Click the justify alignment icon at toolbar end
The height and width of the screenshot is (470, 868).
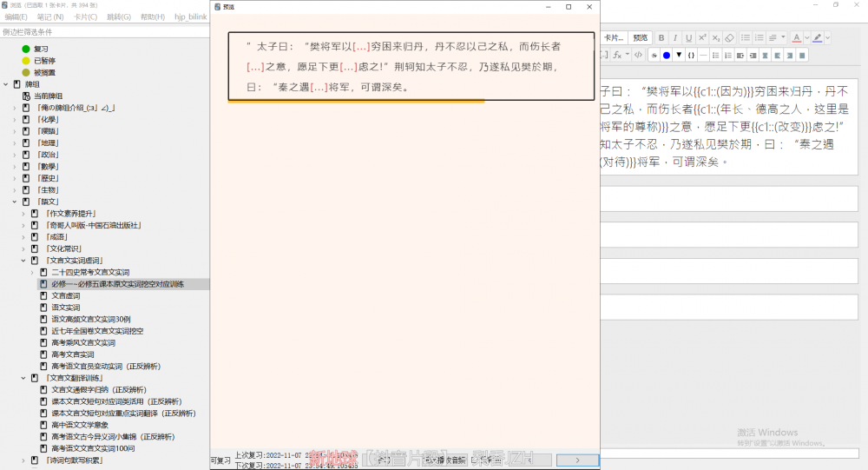tap(802, 55)
